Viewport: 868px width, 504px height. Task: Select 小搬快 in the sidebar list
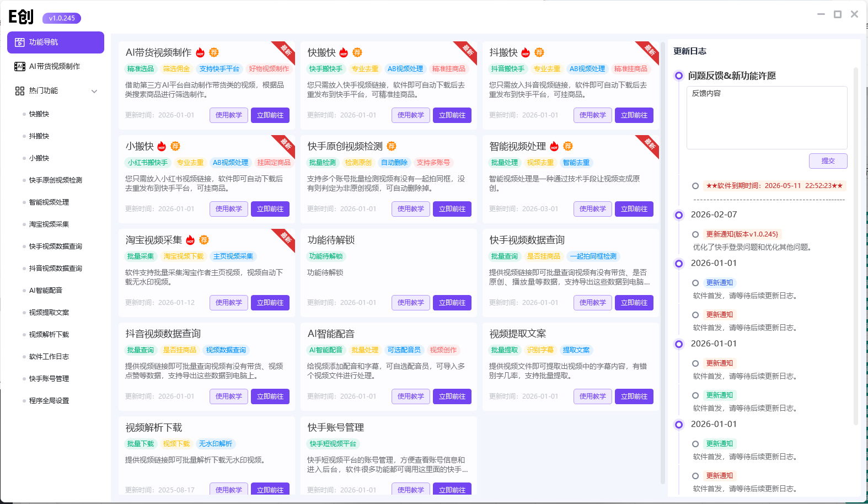pos(39,158)
